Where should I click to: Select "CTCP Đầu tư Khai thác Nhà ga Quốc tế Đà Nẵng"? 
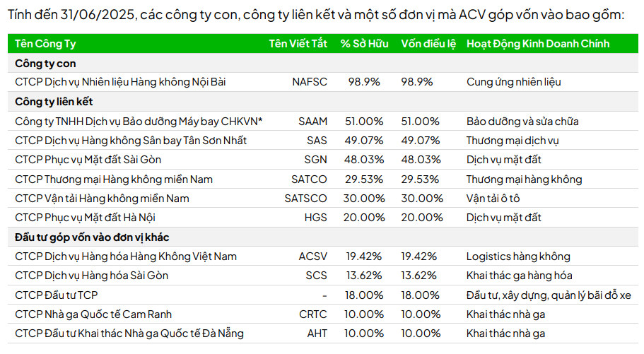[128, 333]
